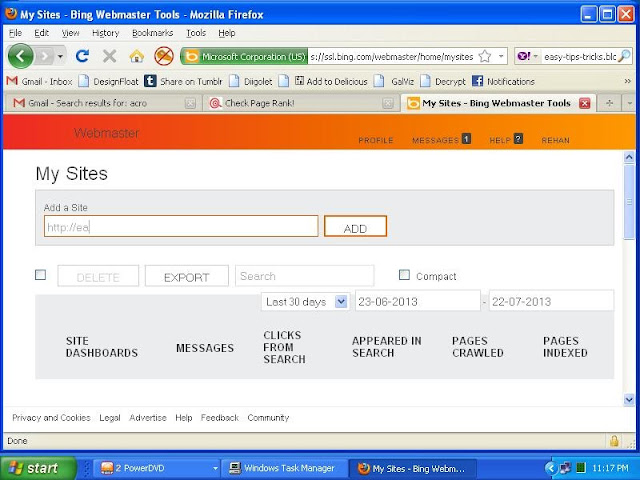Tick the select-all sites checkbox

(40, 275)
